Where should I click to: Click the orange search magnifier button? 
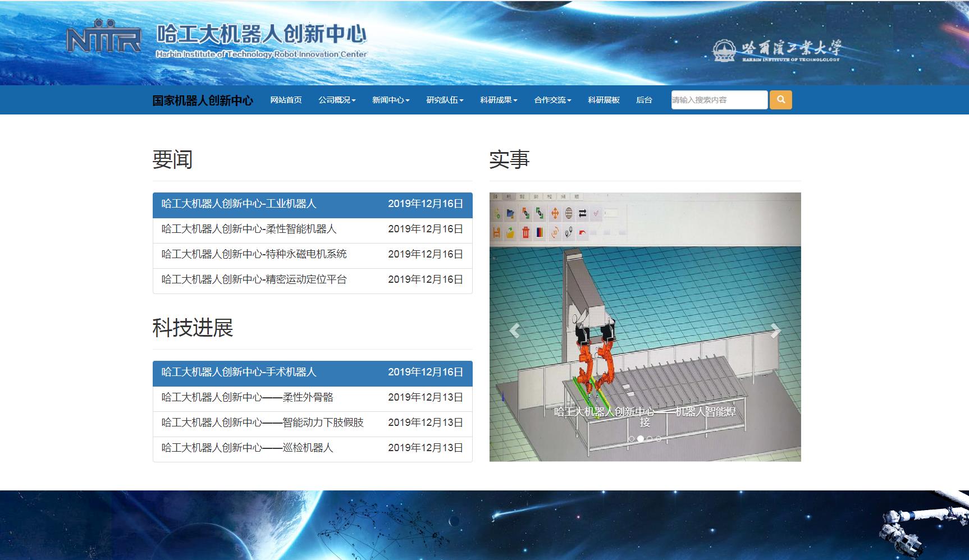pos(780,100)
